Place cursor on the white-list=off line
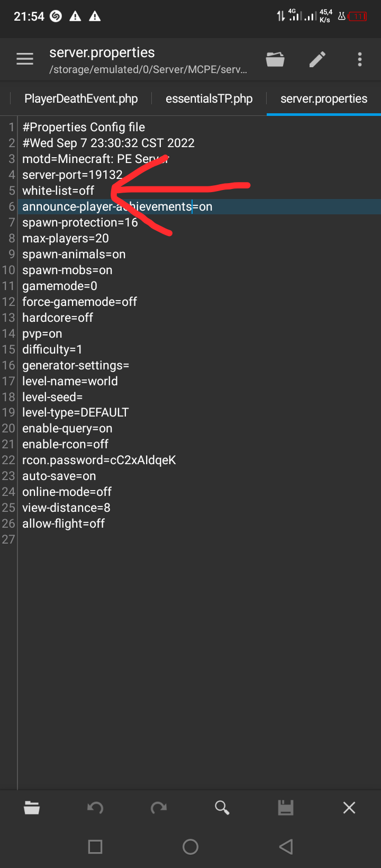The image size is (381, 868). click(x=58, y=191)
